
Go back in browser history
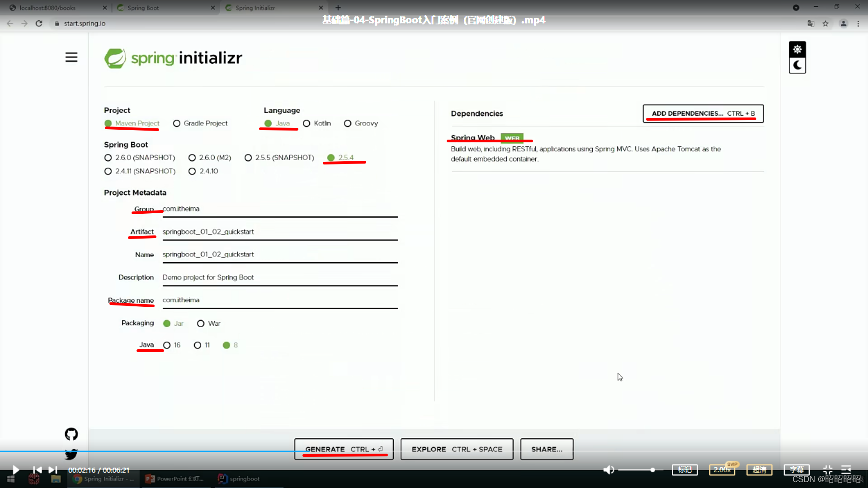point(10,23)
